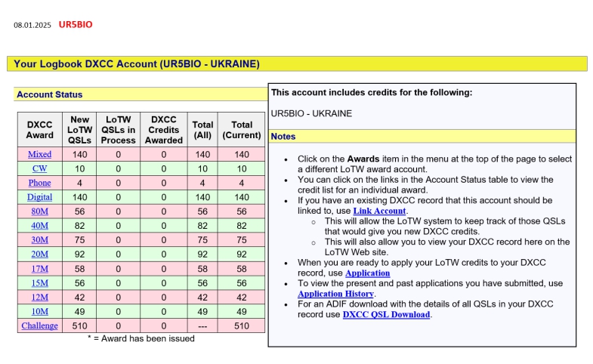Screen dimensions: 593x364
Task: Click the 30M band link
Action: tap(39, 240)
